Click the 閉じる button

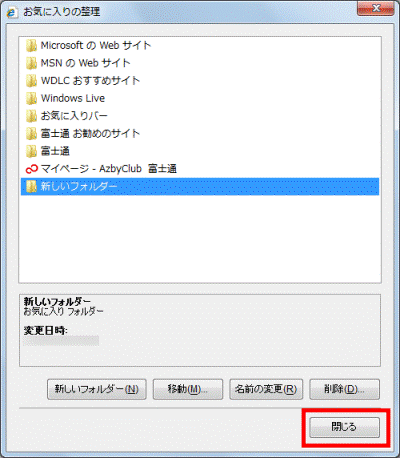344,427
